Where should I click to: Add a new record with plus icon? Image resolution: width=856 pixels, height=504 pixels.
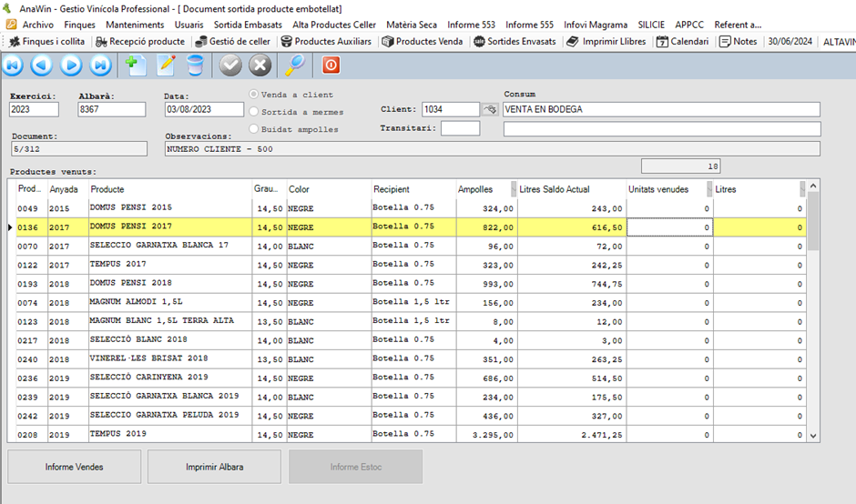[x=137, y=66]
